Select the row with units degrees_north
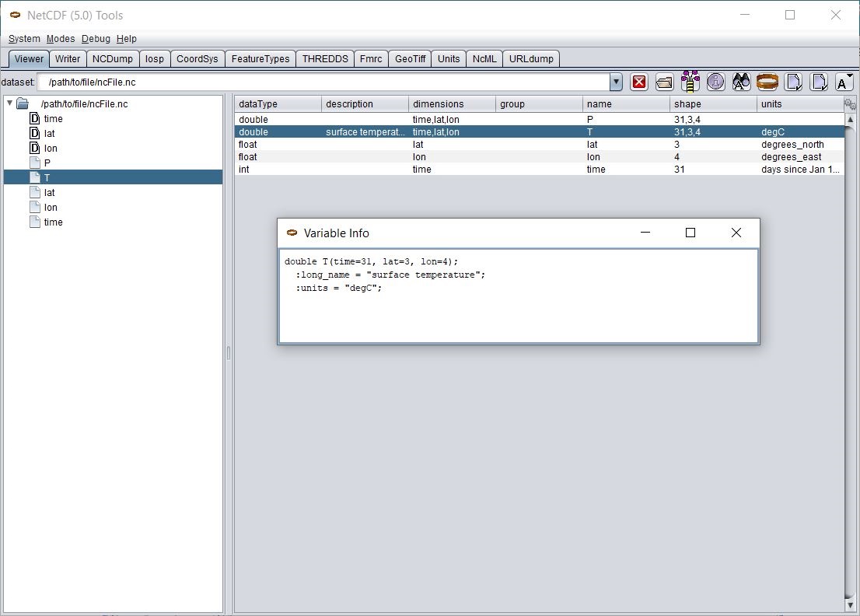 [539, 145]
